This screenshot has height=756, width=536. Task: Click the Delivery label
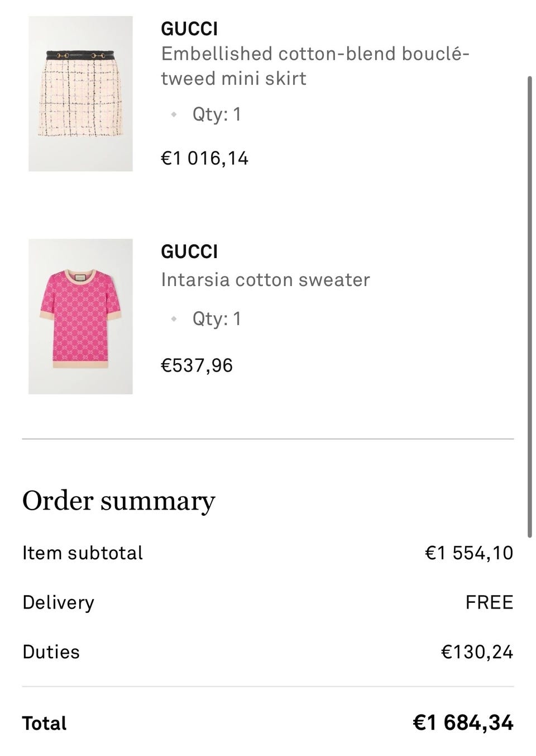click(58, 602)
